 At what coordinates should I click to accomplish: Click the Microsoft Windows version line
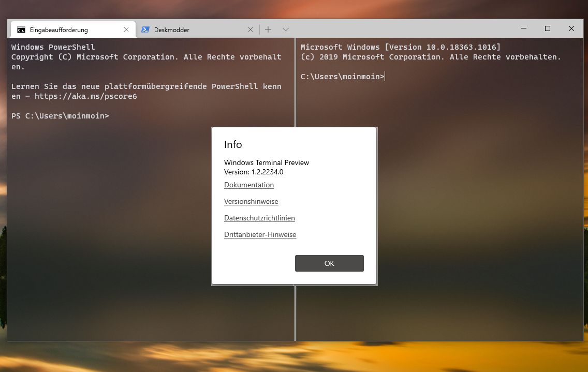click(x=401, y=47)
